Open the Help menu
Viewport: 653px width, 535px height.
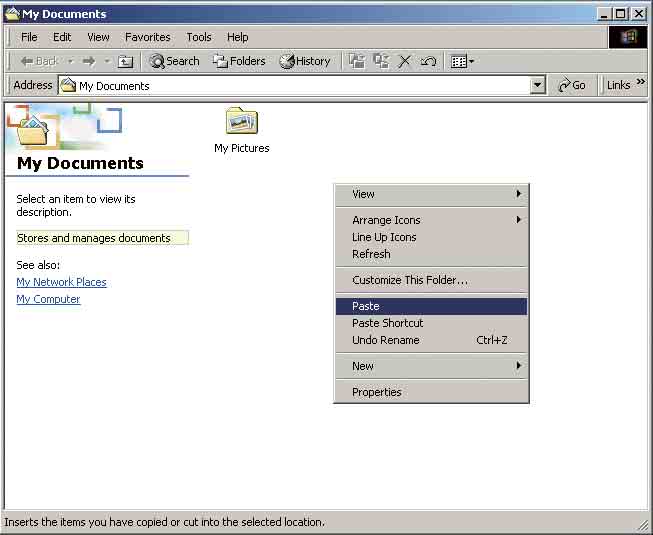pos(237,37)
